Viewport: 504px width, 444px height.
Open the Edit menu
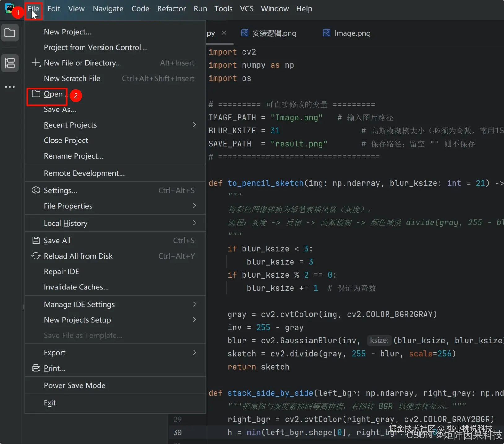(54, 9)
